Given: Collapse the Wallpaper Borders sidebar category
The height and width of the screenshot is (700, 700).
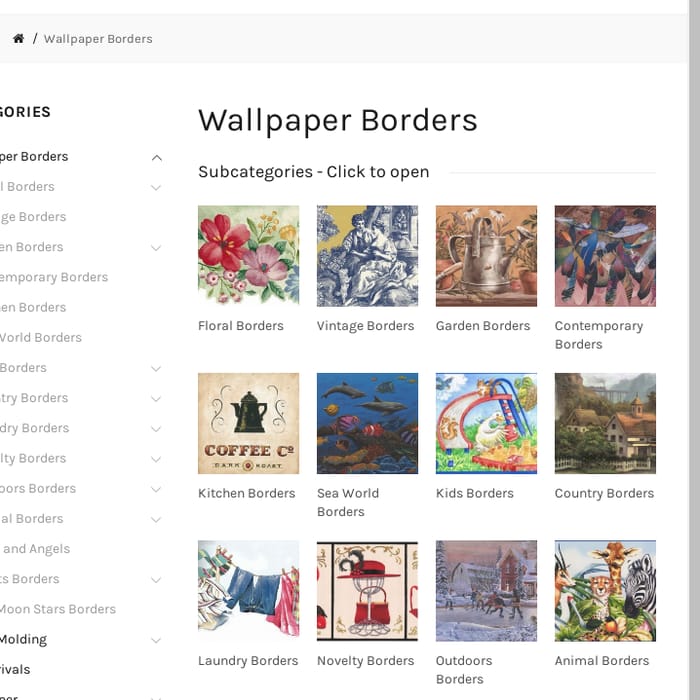Looking at the screenshot, I should click(156, 157).
